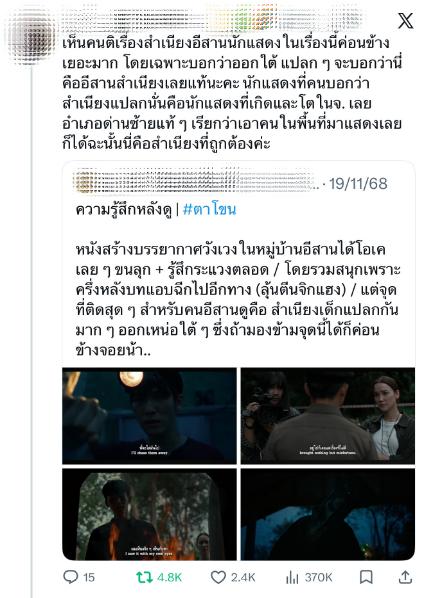
Task: Open the blurred author name header
Action: (x=214, y=17)
